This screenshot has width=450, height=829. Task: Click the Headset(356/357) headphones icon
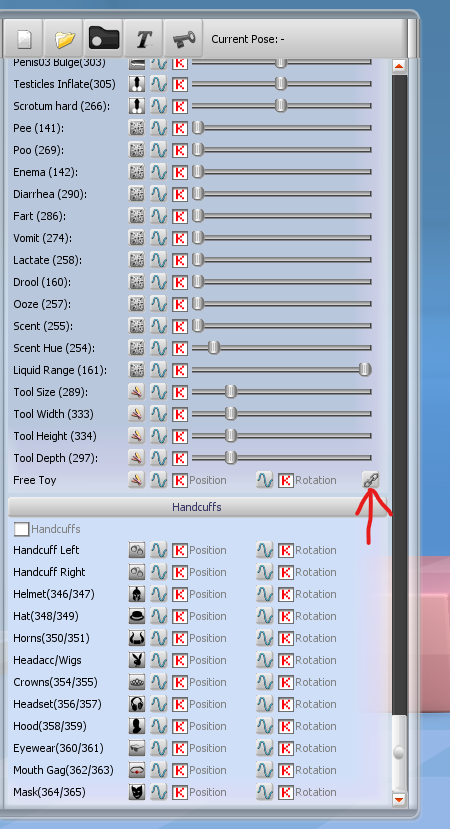(x=137, y=704)
